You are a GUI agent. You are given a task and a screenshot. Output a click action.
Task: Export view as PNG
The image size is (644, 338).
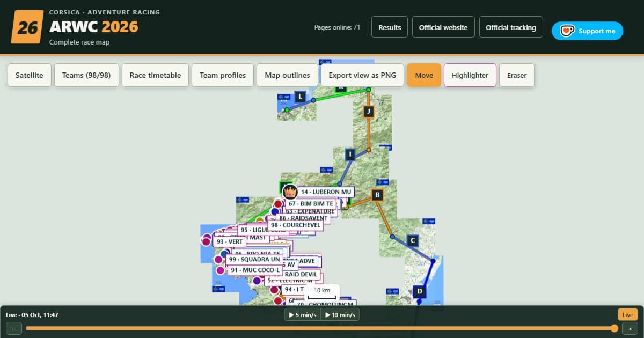click(x=362, y=75)
